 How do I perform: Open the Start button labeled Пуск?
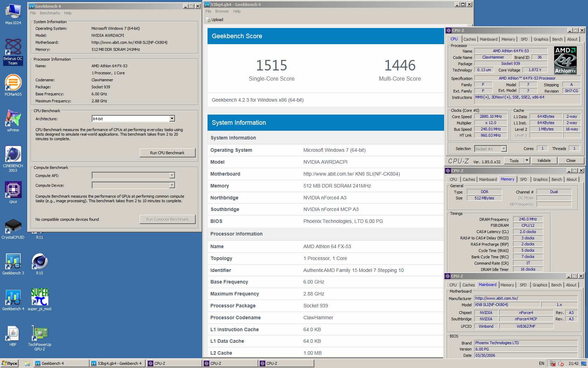point(9,363)
